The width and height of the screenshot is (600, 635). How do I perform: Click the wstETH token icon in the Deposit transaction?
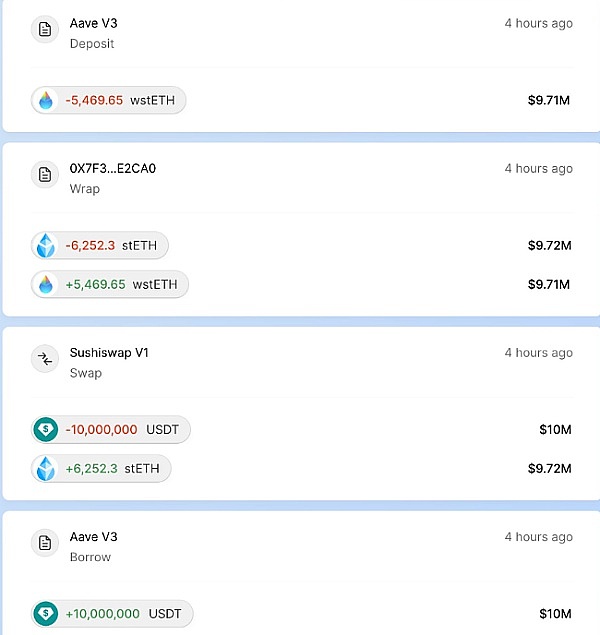[46, 100]
